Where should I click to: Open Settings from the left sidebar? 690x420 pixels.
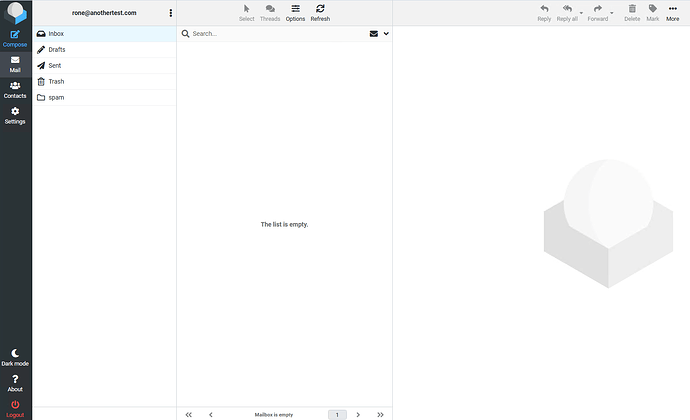[x=15, y=116]
